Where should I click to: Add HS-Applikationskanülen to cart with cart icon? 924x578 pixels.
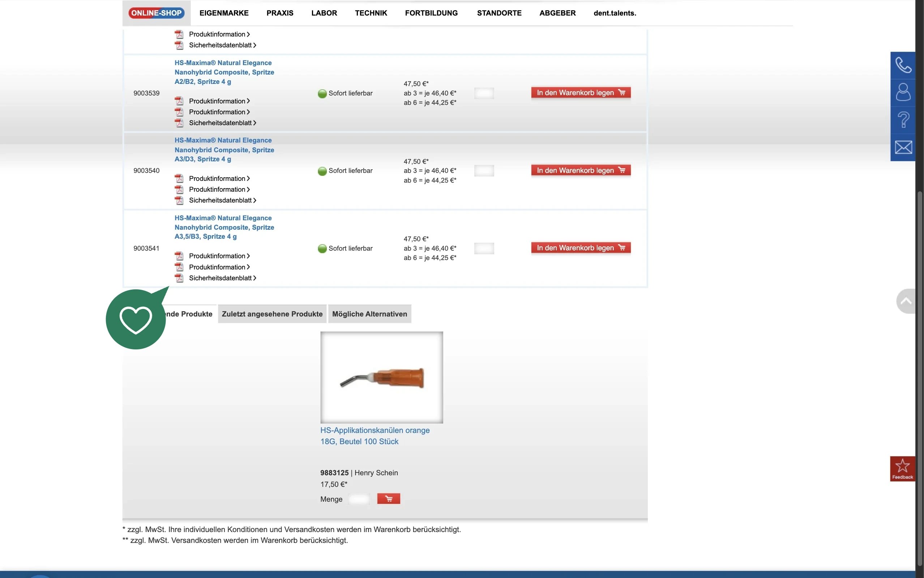[x=389, y=498]
